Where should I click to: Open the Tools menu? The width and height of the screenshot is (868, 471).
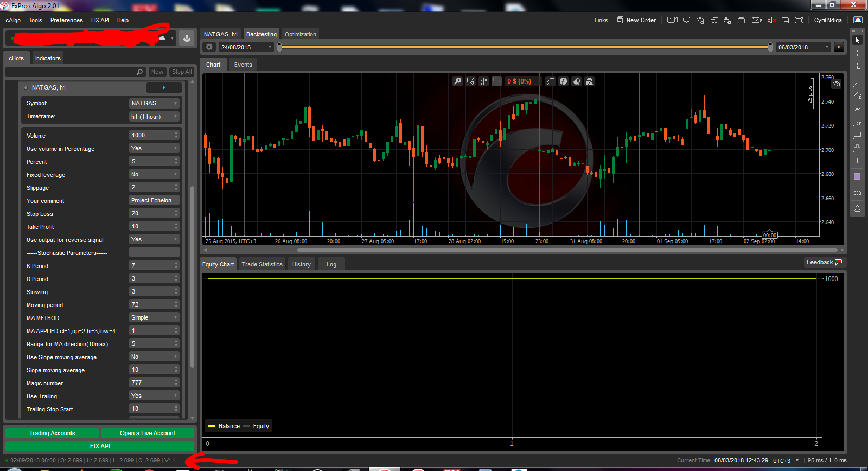tap(35, 20)
